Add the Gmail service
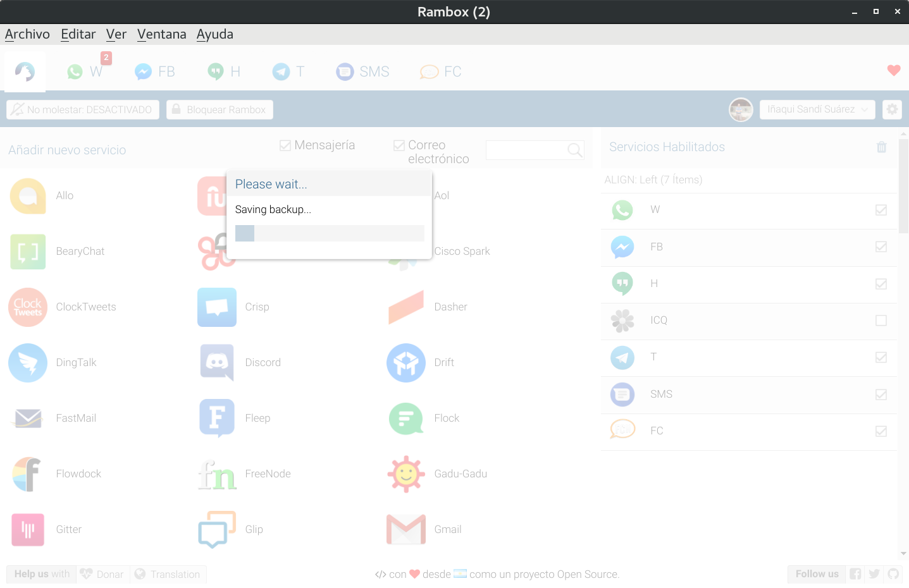This screenshot has width=909, height=588. (x=406, y=530)
